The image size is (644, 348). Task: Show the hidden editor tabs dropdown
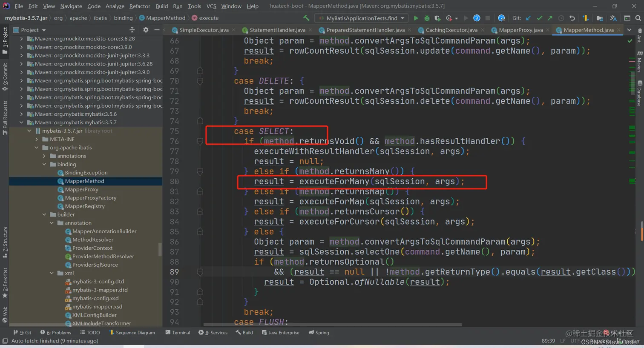coord(629,30)
